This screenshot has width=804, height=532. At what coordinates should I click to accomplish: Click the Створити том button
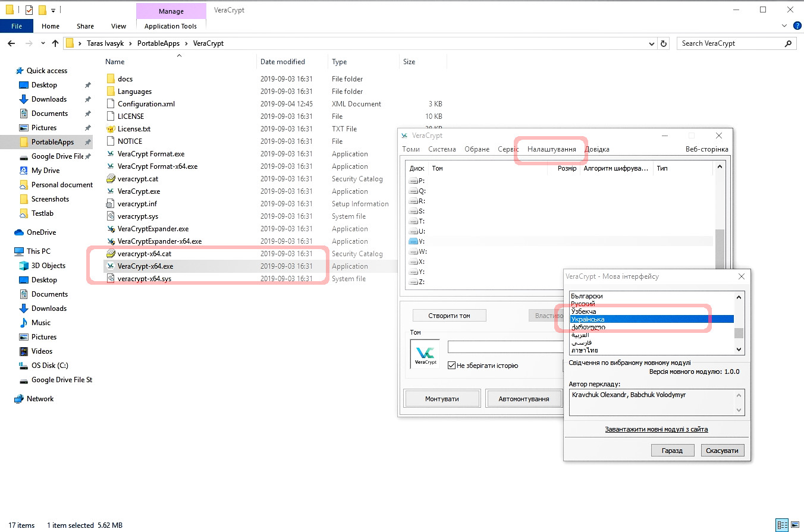tap(449, 316)
